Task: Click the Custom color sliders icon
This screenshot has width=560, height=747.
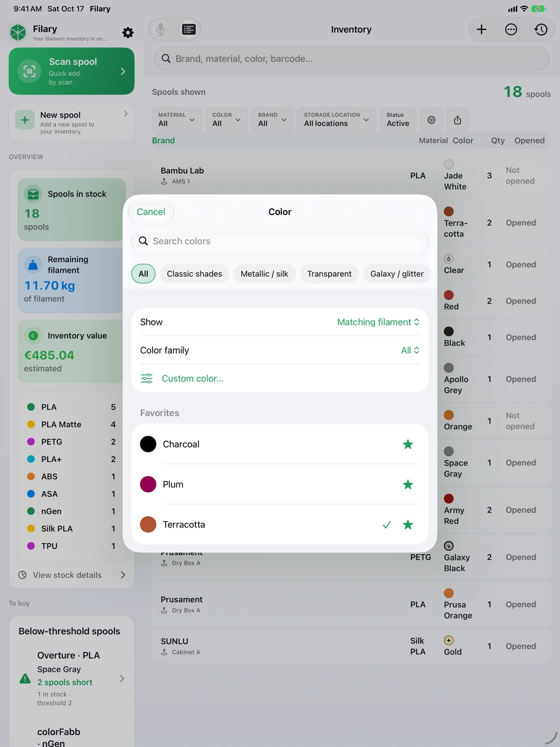Action: tap(147, 379)
